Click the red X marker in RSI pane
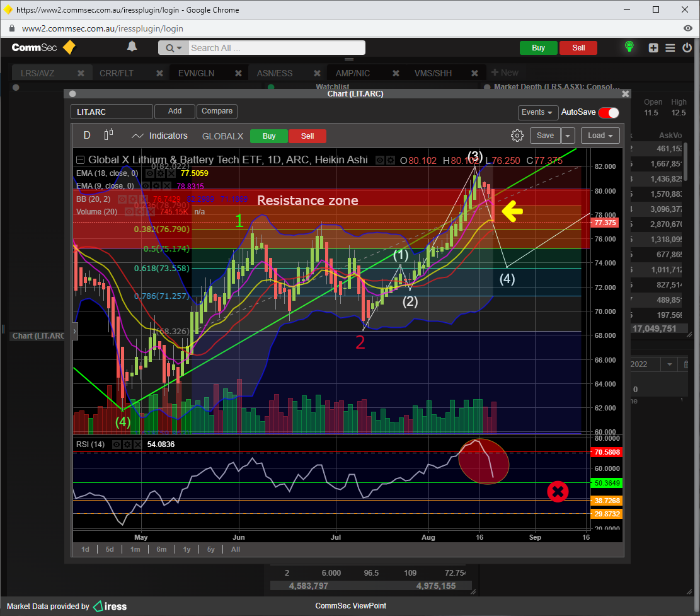700x616 pixels. [558, 491]
